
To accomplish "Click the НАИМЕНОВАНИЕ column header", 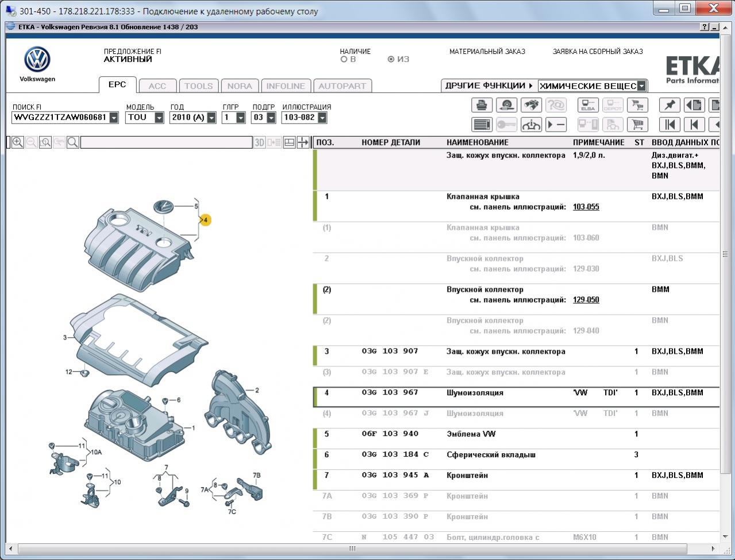I will coord(478,142).
